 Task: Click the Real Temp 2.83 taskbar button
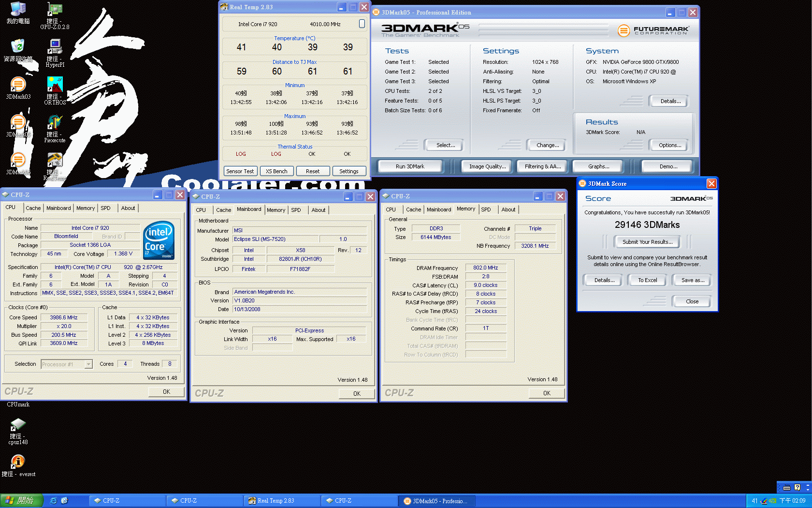pos(282,501)
